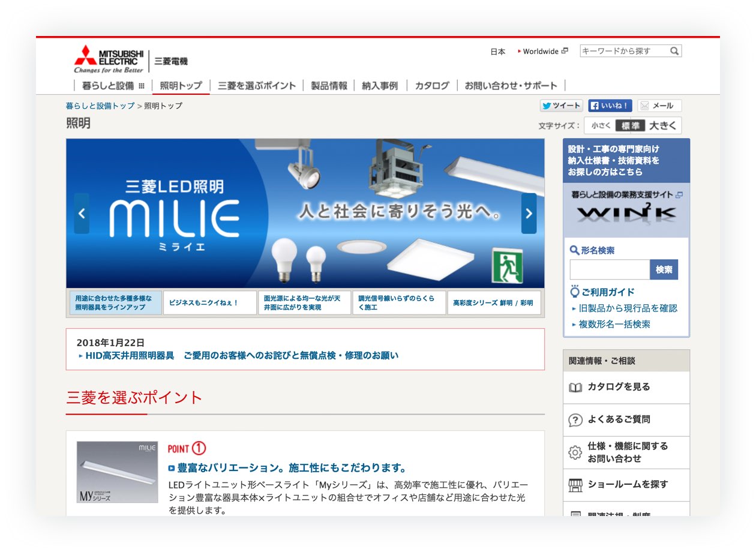Click the 関連情報・ご相談 sidebar heading

[626, 361]
